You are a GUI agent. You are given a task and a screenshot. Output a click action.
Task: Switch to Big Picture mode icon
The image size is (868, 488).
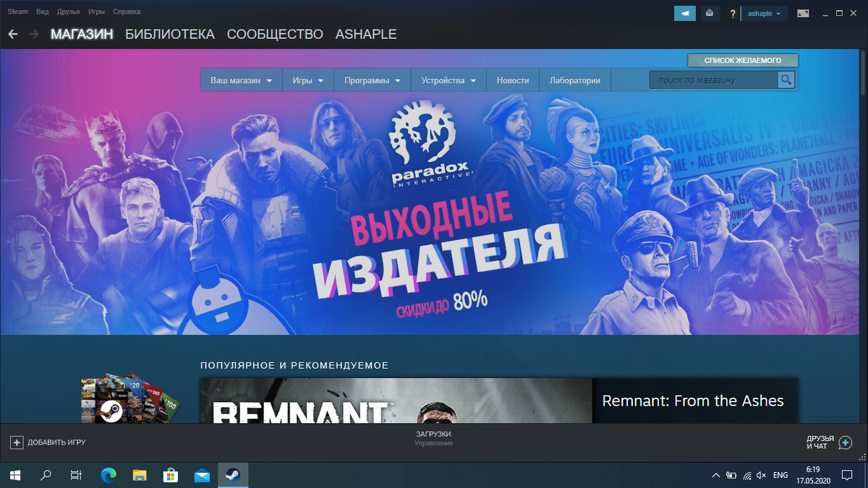click(x=803, y=13)
